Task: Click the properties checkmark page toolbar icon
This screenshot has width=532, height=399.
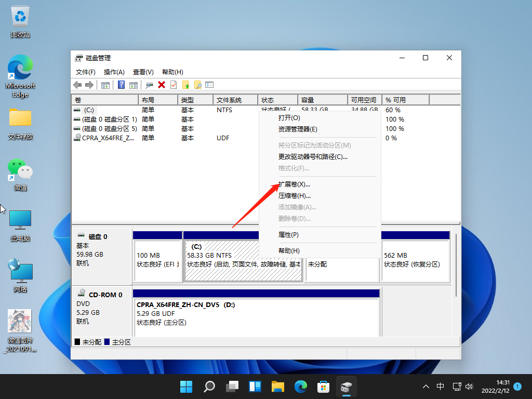Action: pos(174,85)
